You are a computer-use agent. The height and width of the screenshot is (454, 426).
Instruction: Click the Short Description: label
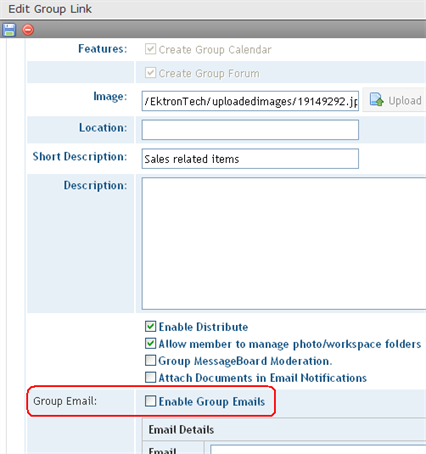[80, 157]
